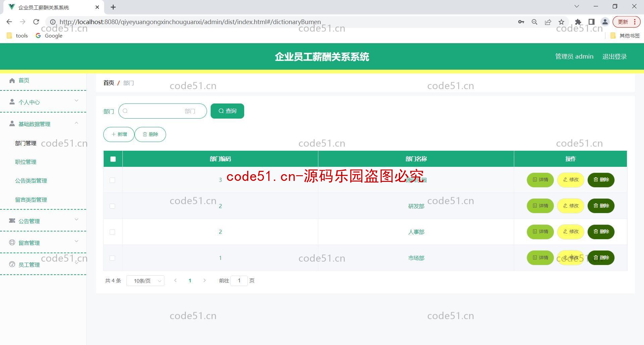Bookmark the page with the star icon
The width and height of the screenshot is (644, 345).
(x=561, y=22)
